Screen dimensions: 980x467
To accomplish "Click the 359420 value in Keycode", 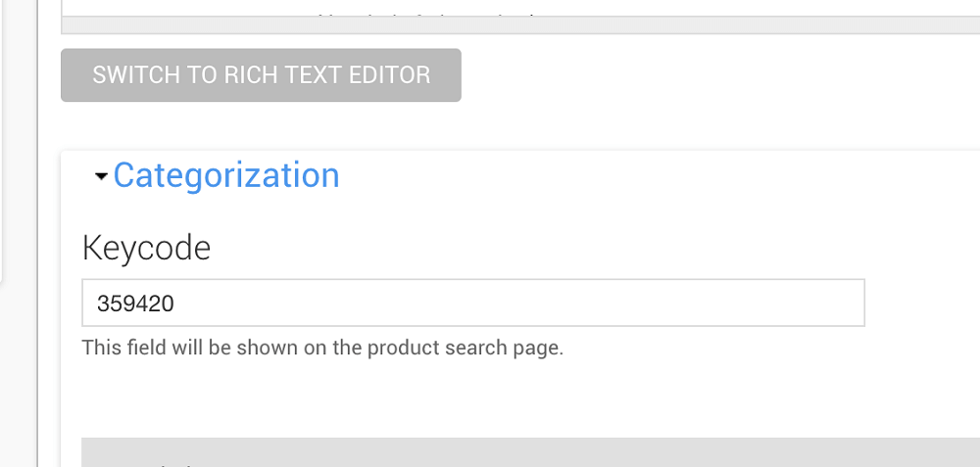I will click(x=135, y=304).
